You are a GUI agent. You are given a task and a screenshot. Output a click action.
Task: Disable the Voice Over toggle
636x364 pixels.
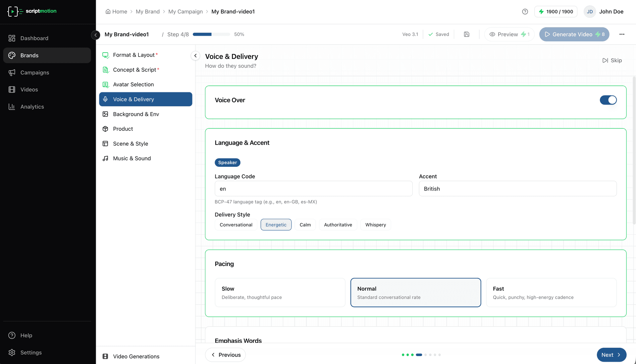pyautogui.click(x=608, y=100)
